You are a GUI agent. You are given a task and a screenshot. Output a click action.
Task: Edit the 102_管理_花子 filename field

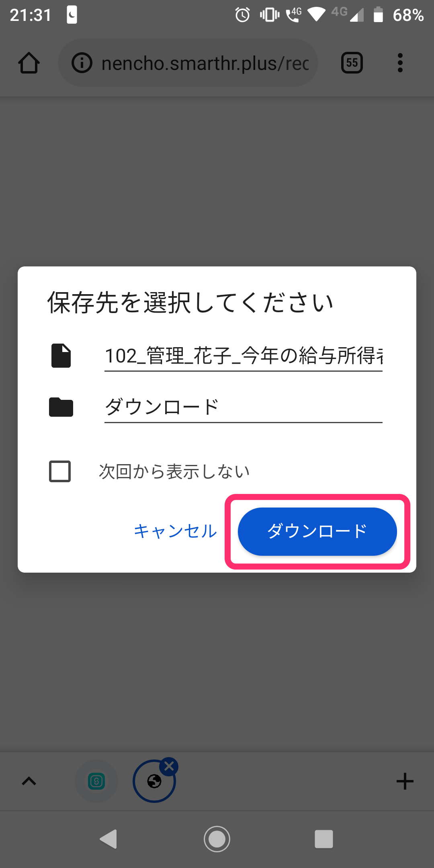click(243, 356)
